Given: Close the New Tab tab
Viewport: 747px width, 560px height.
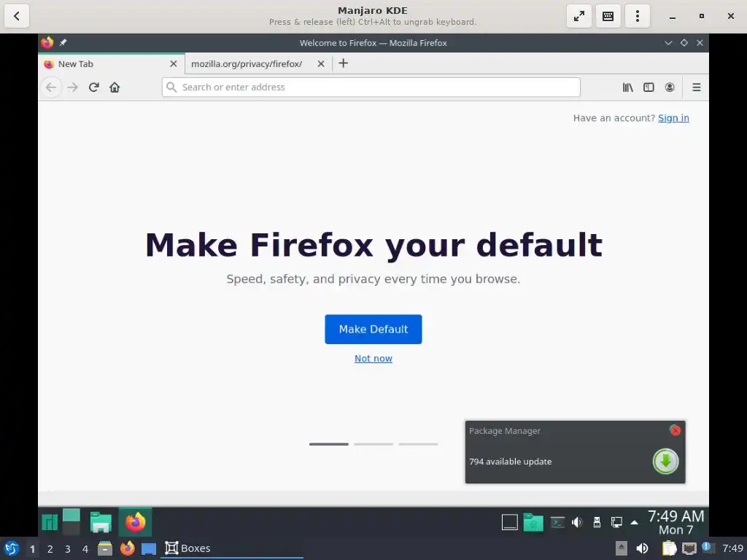Looking at the screenshot, I should 174,64.
